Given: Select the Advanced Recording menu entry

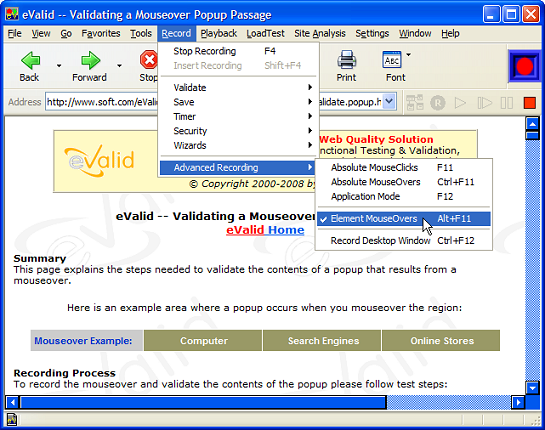Looking at the screenshot, I should [238, 168].
